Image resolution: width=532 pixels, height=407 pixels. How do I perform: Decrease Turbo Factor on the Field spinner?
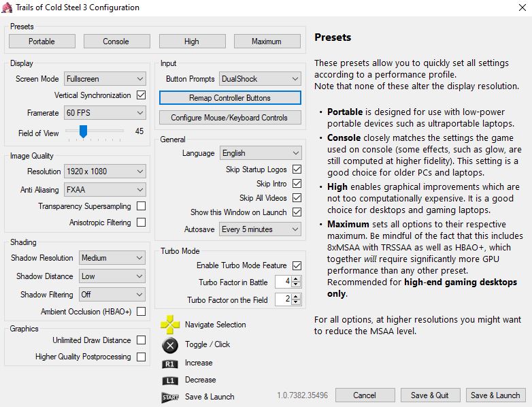click(296, 302)
